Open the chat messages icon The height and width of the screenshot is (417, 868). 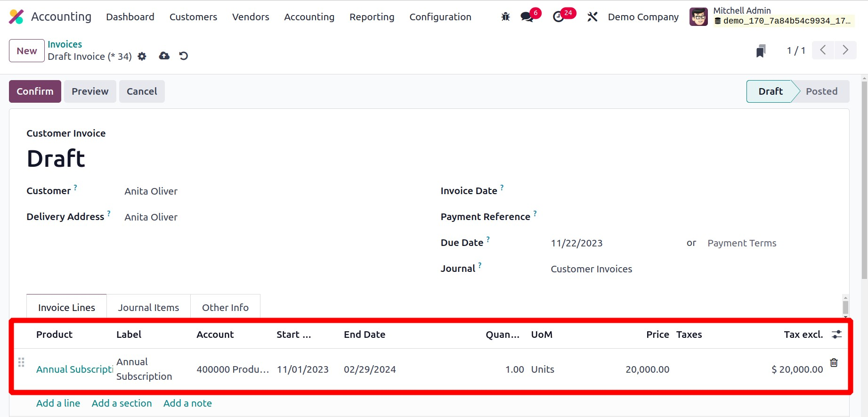[527, 17]
